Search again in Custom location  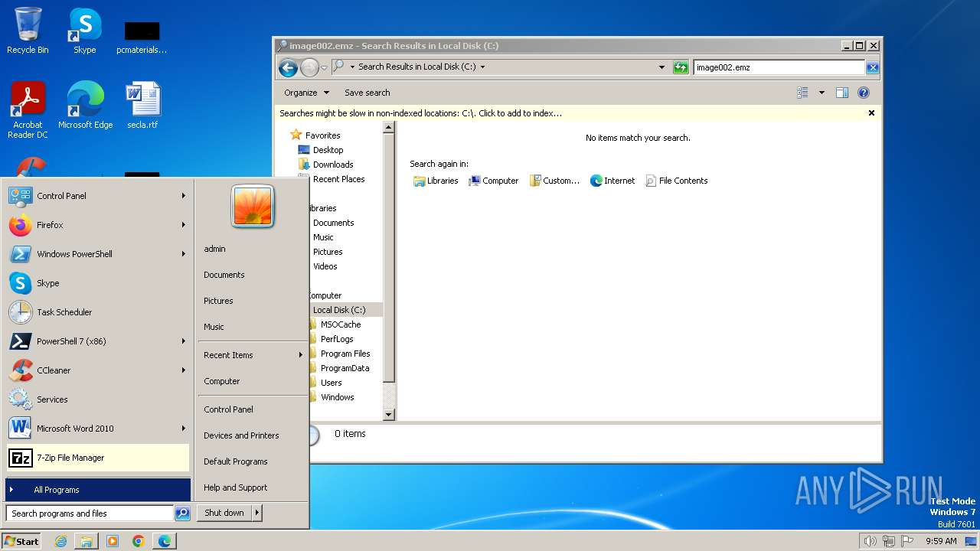click(x=554, y=181)
